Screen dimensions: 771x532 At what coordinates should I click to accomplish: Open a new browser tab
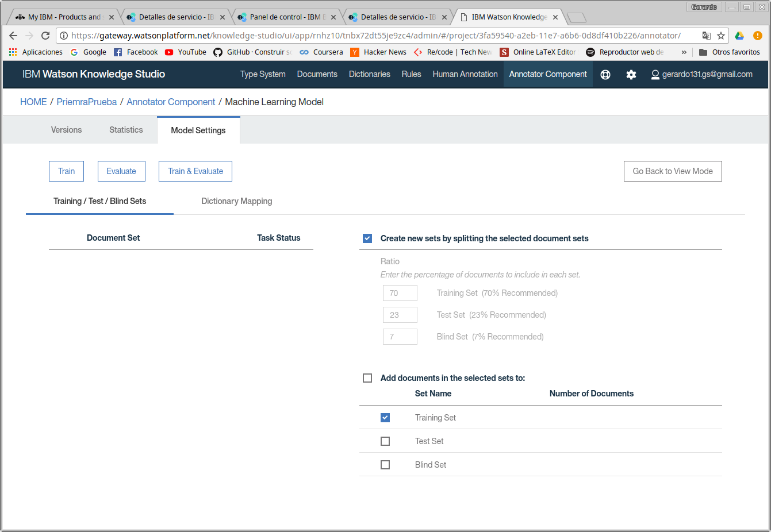(576, 18)
